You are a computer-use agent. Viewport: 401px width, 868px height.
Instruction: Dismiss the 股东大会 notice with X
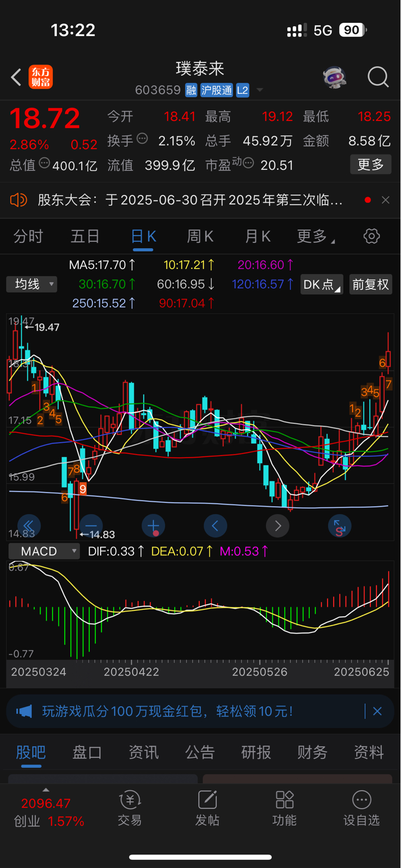[x=385, y=200]
